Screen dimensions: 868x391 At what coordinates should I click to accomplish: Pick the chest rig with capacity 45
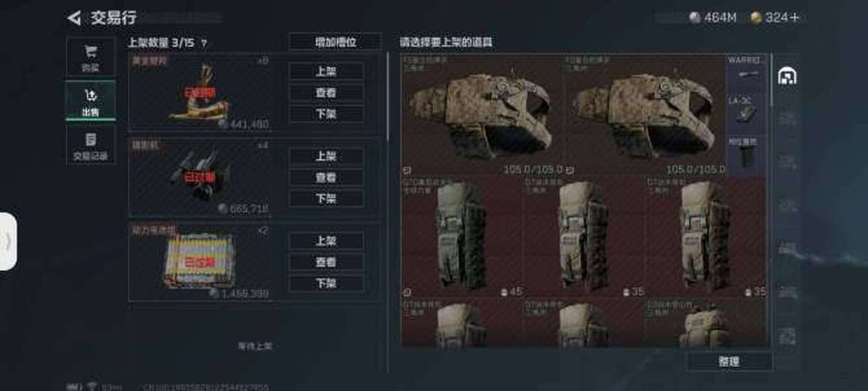462,237
